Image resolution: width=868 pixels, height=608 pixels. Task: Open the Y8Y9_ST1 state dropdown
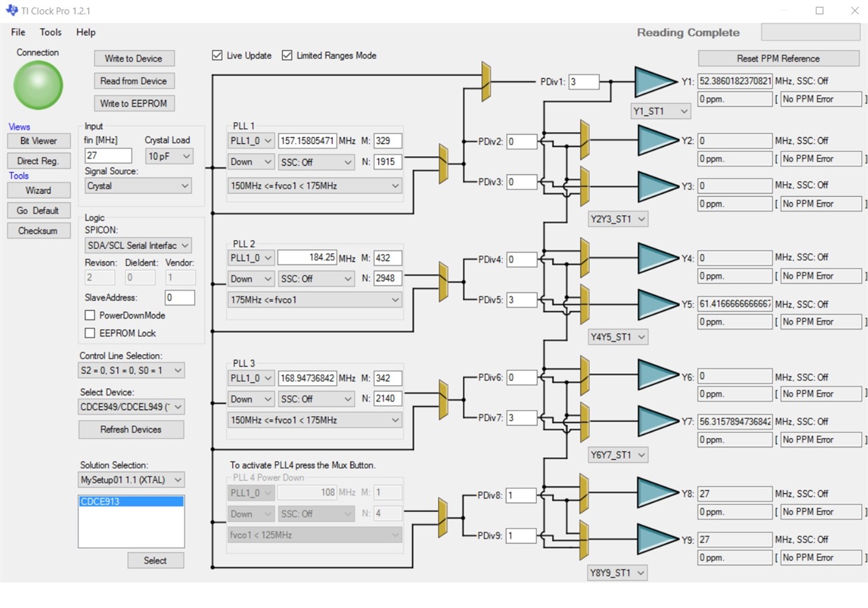click(618, 573)
